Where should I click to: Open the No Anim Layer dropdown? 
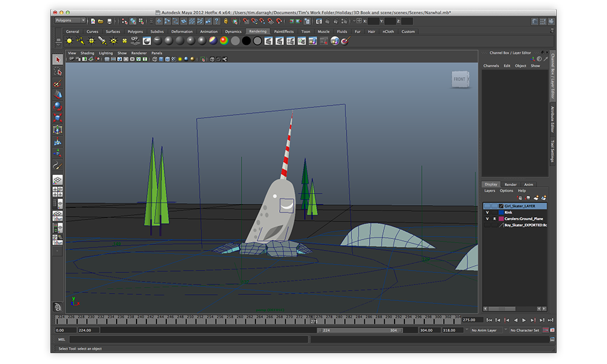[485, 331]
